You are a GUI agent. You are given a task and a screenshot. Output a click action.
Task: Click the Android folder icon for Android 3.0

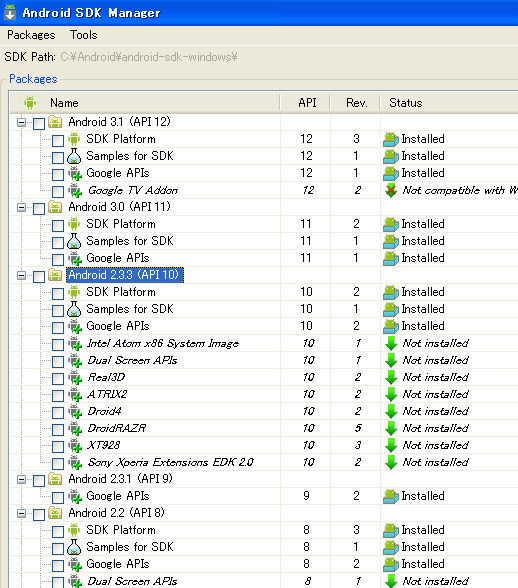[x=55, y=207]
